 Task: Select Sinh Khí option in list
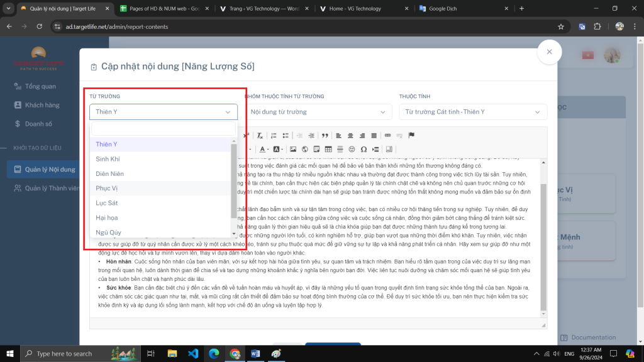coord(160,159)
